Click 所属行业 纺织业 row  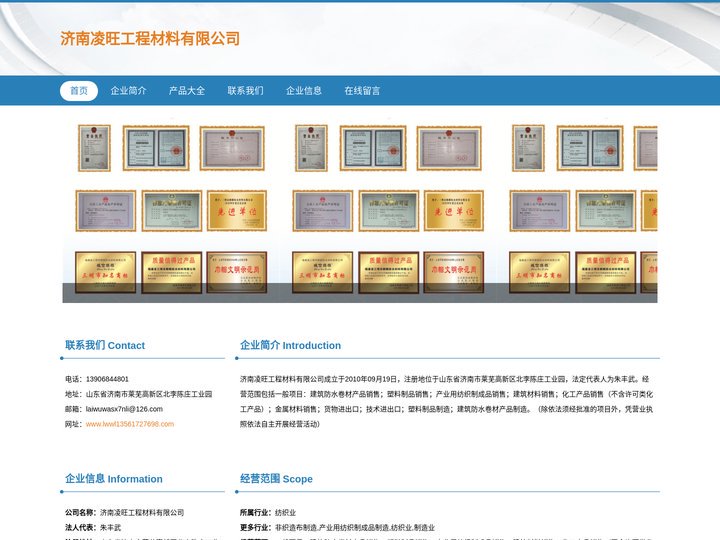pos(268,512)
